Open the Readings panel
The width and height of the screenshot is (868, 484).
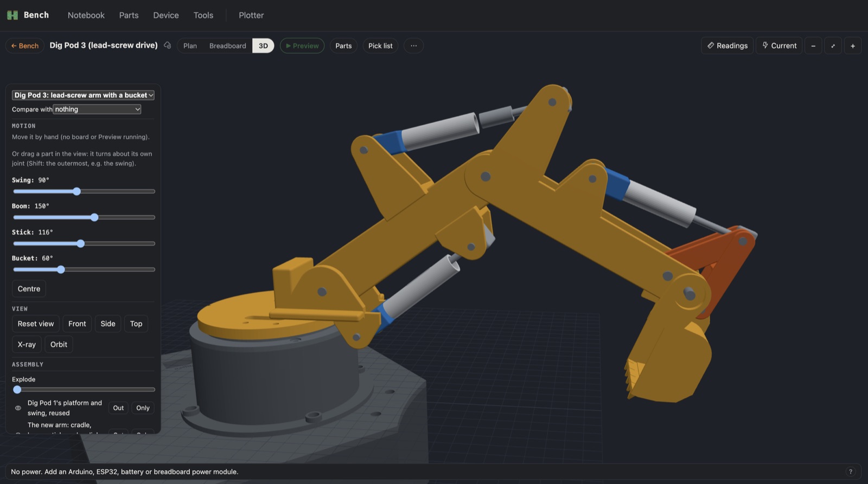727,46
